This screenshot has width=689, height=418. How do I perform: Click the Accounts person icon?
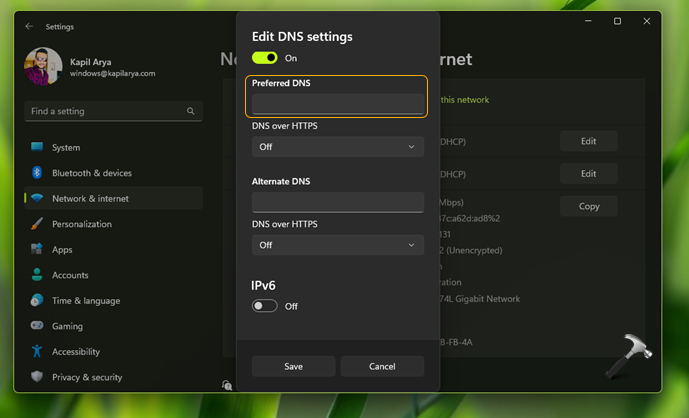(37, 275)
